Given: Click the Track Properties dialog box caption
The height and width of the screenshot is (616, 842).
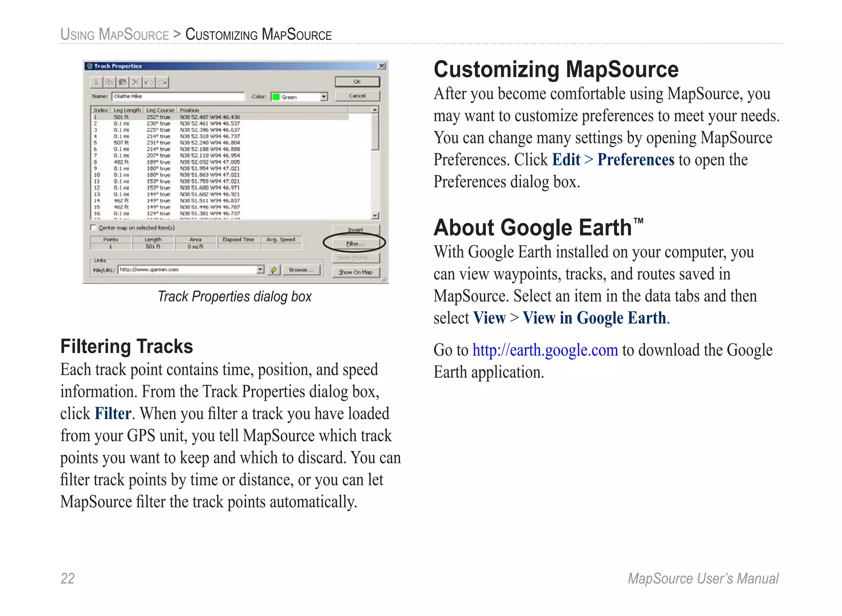Looking at the screenshot, I should tap(235, 297).
